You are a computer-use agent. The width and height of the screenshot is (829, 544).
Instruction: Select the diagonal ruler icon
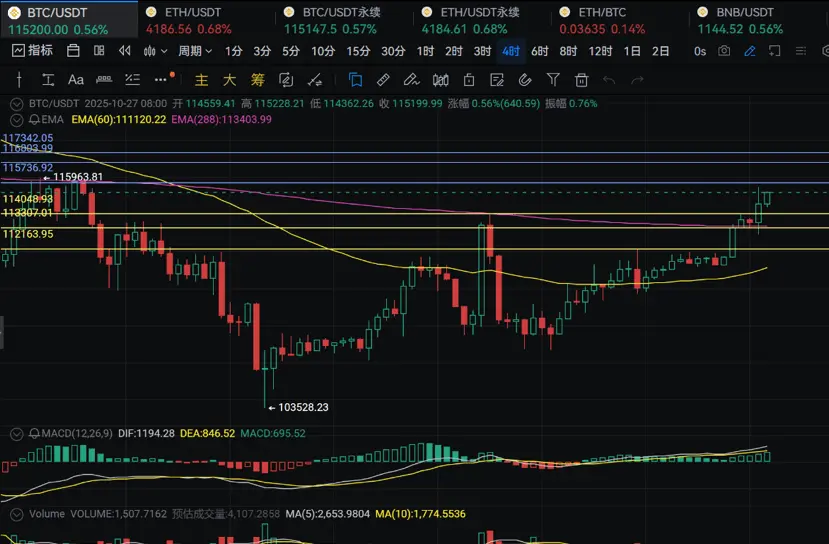[x=383, y=80]
